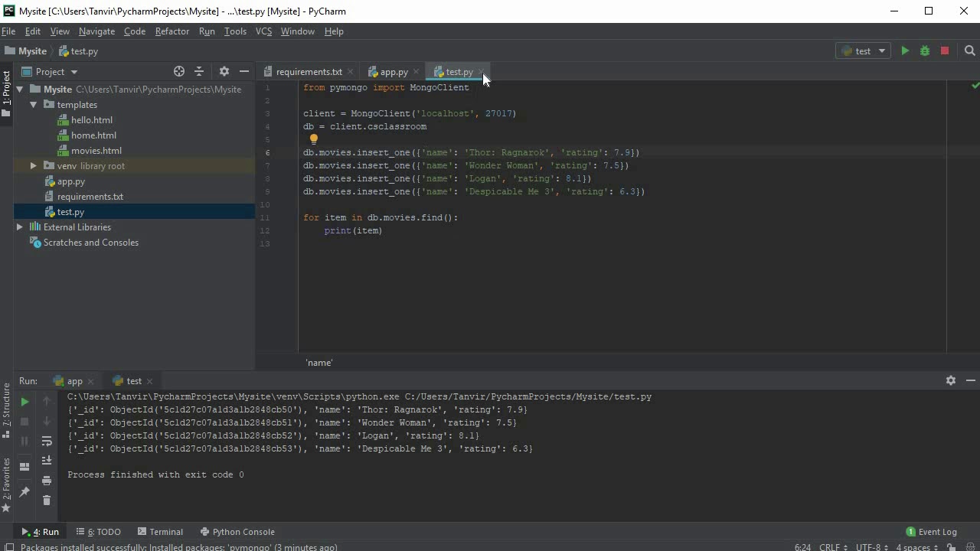Toggle pin tab in Run panel
This screenshot has height=551, width=980.
[x=24, y=491]
